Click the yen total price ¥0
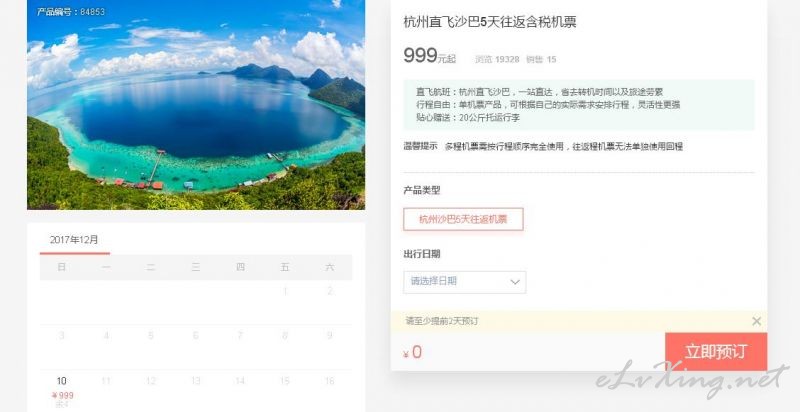800x412 pixels. click(x=412, y=352)
